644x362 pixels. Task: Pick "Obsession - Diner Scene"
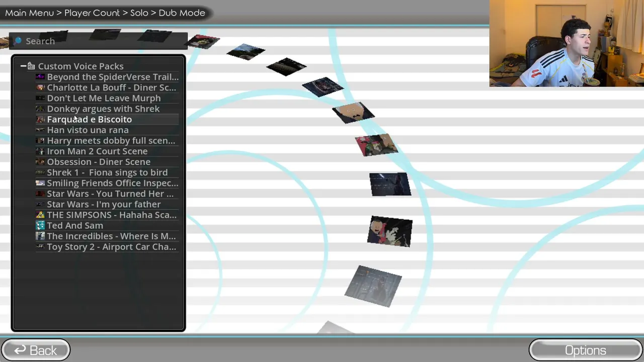tap(99, 161)
